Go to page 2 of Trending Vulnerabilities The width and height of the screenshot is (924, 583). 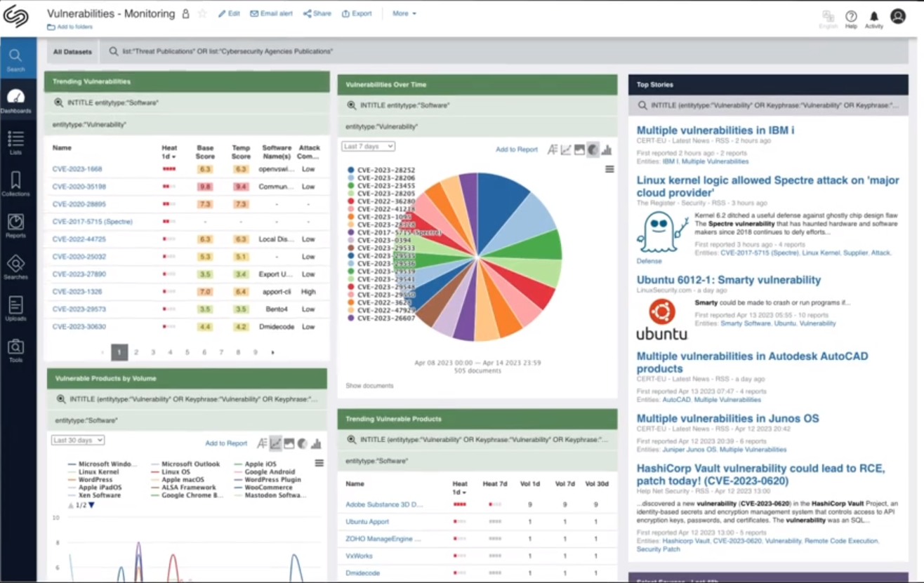click(x=136, y=352)
